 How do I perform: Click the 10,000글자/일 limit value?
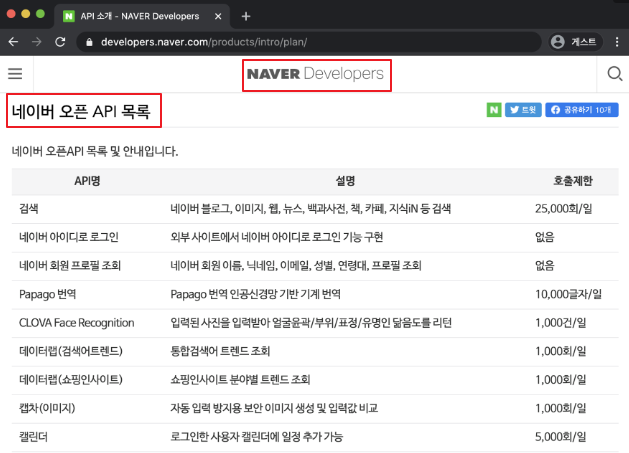click(568, 294)
